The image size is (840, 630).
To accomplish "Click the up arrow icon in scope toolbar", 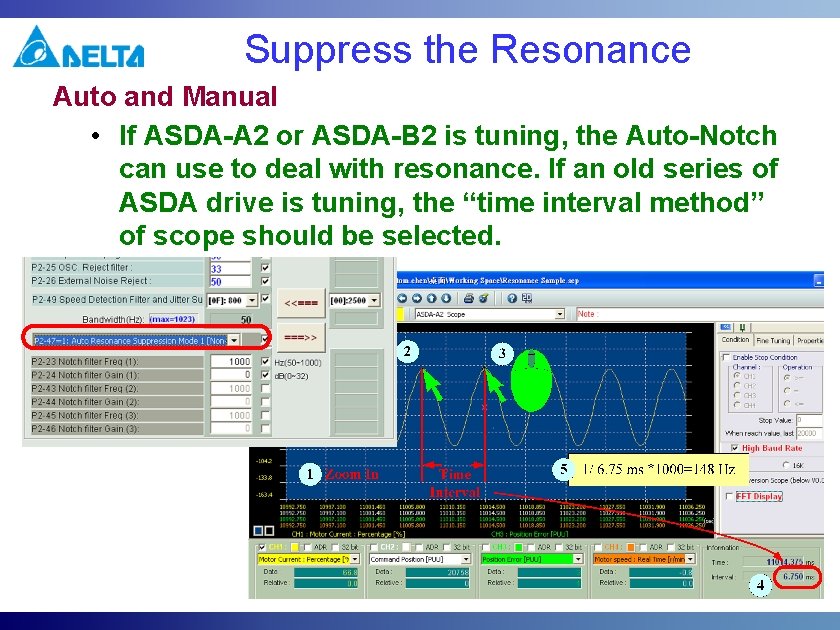I will (431, 298).
